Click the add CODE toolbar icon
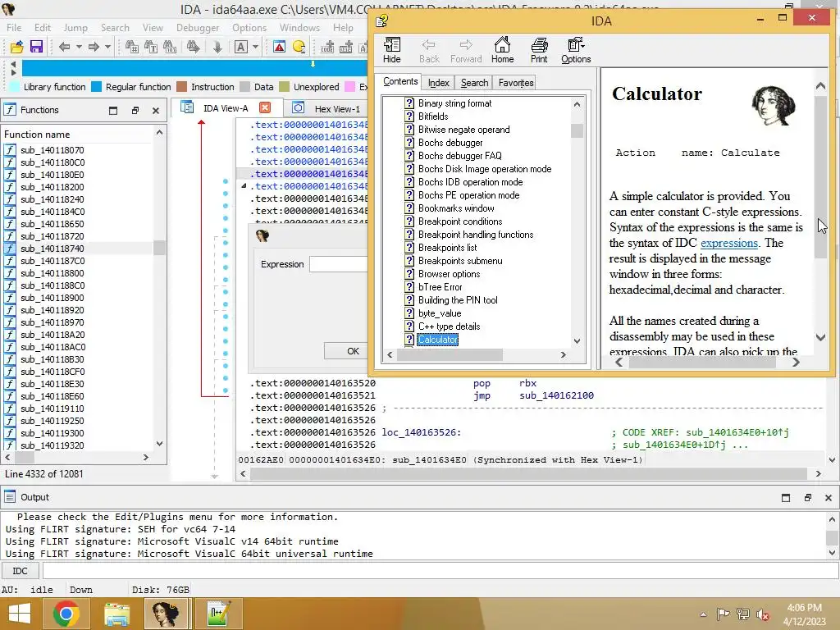This screenshot has height=630, width=840. [x=327, y=47]
